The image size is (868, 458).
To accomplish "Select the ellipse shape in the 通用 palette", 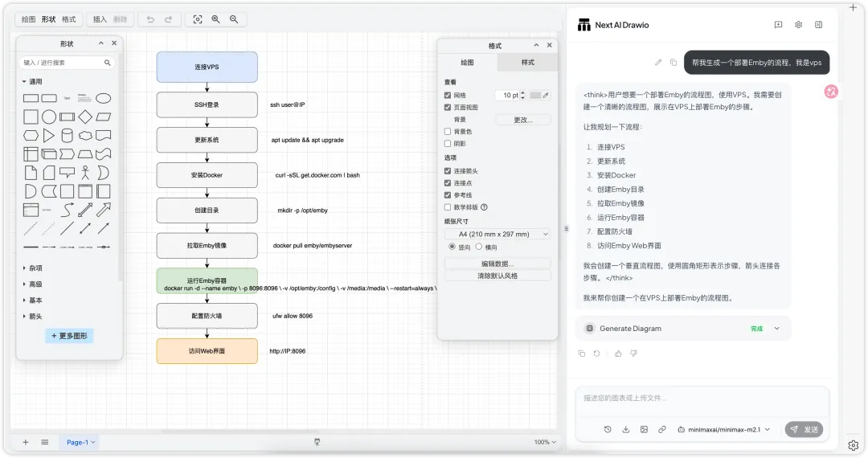I will 104,99.
